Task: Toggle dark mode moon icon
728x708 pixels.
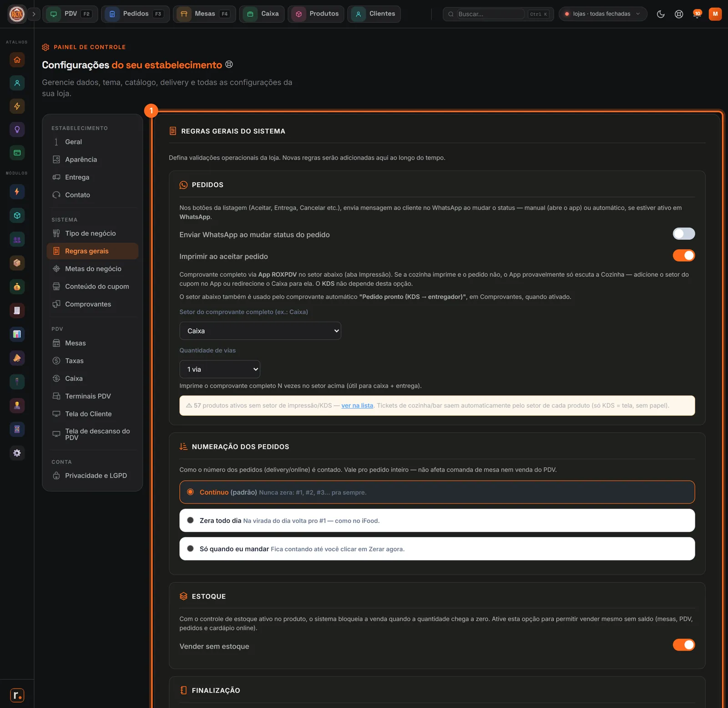Action: [x=661, y=14]
